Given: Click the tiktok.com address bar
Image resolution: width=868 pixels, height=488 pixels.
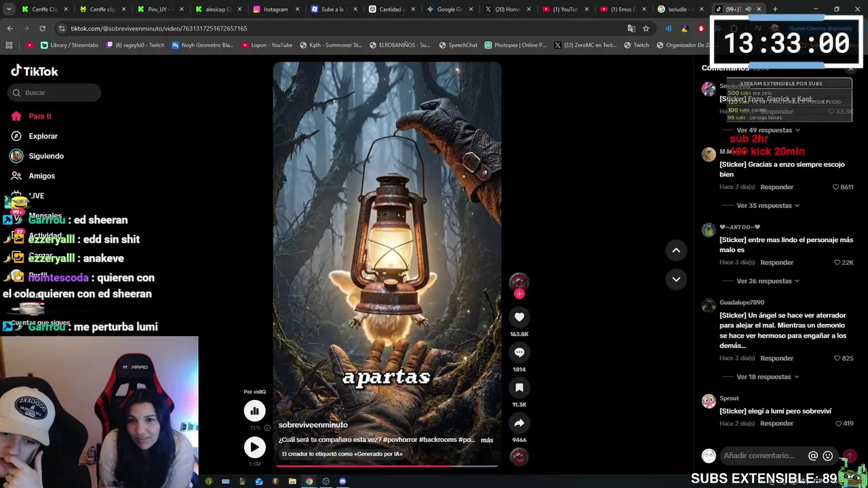Looking at the screenshot, I should click(339, 28).
